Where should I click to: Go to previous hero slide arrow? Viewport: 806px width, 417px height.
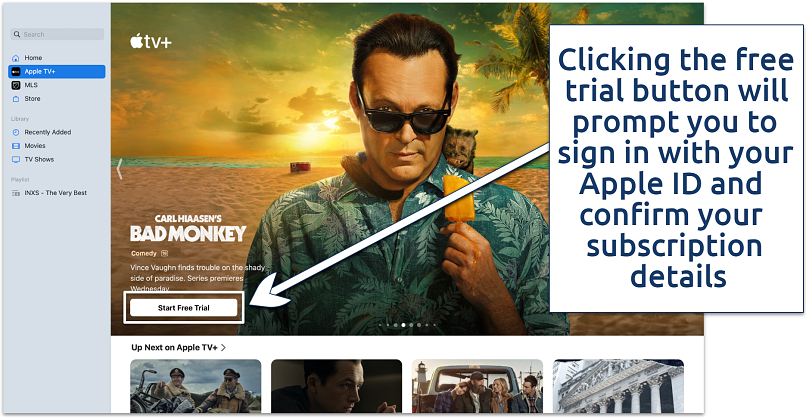119,169
